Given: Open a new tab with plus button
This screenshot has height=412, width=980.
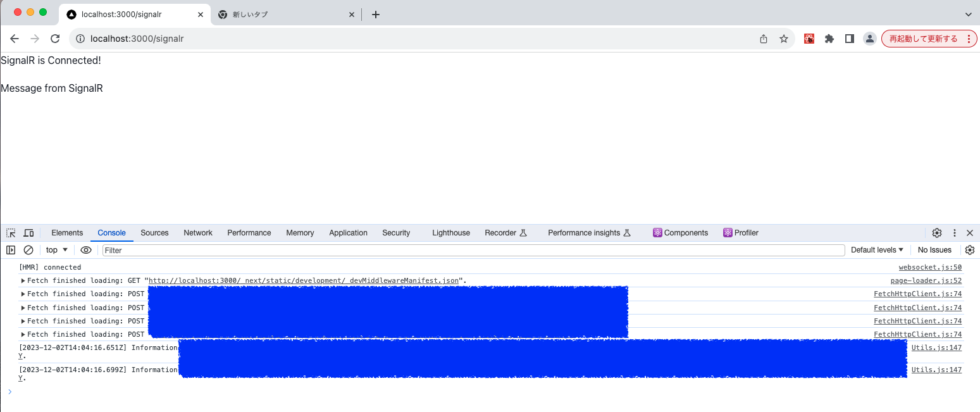Looking at the screenshot, I should (x=376, y=14).
